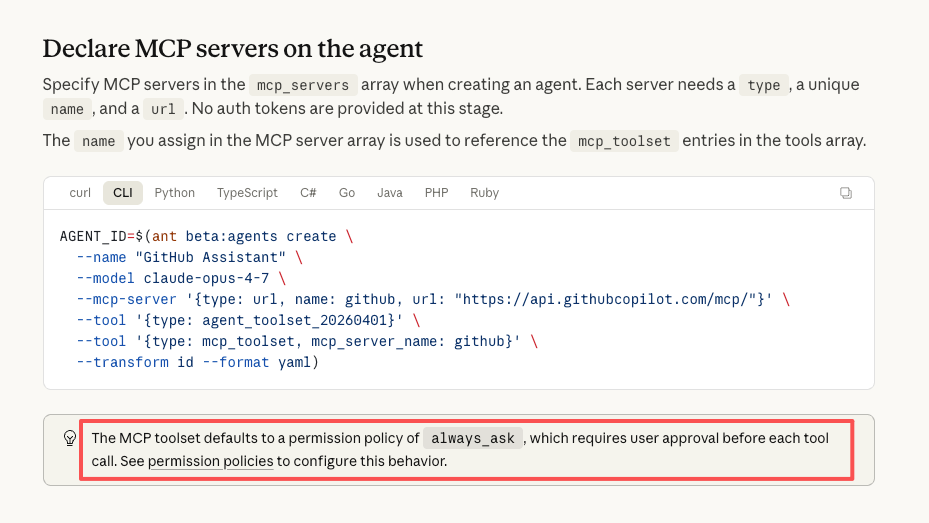Click the agent_toolset_20260401 tool line
The image size is (929, 523).
[x=248, y=320]
